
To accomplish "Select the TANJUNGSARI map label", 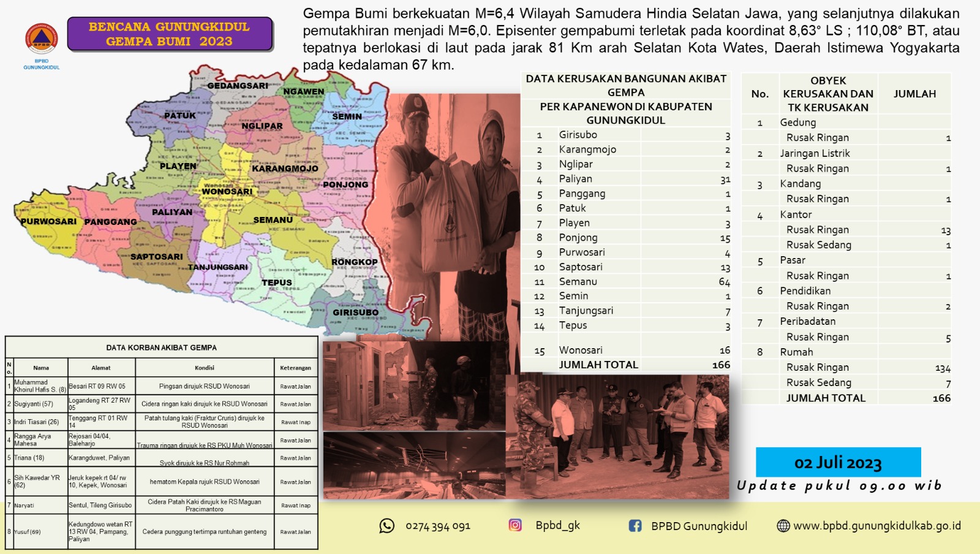I will (218, 267).
